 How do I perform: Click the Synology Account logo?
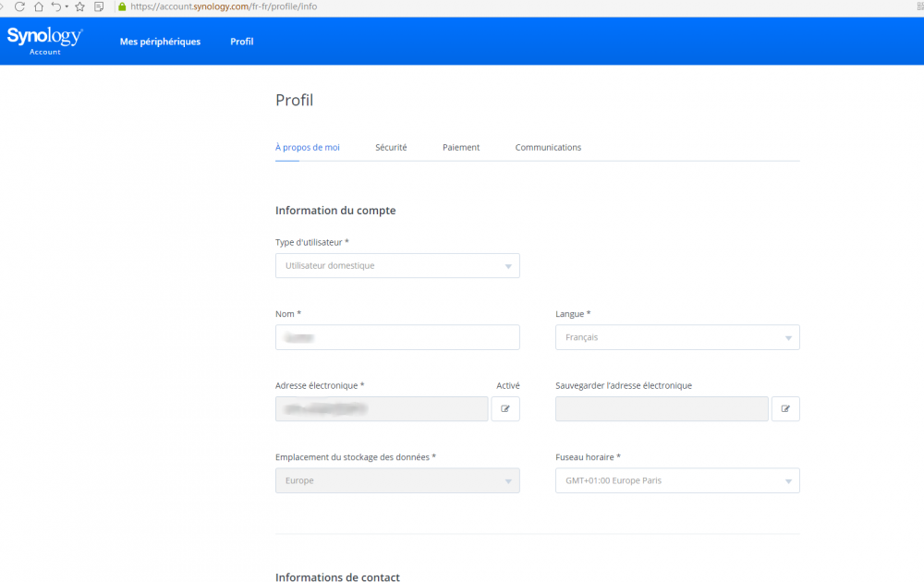click(44, 40)
